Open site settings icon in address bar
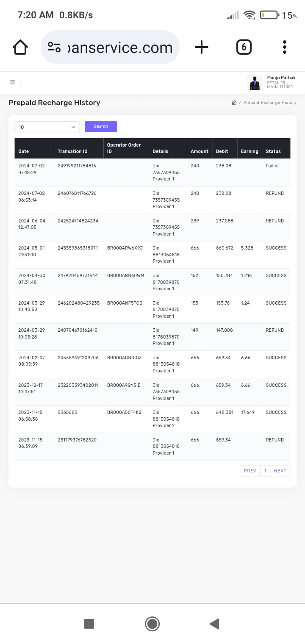305x644 pixels. pos(54,47)
